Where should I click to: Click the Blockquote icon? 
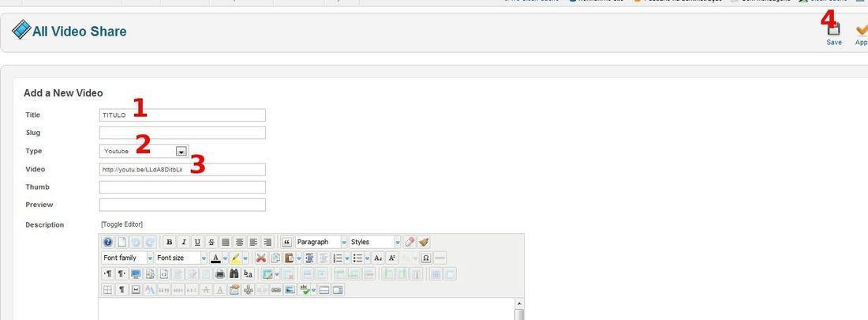coord(286,242)
